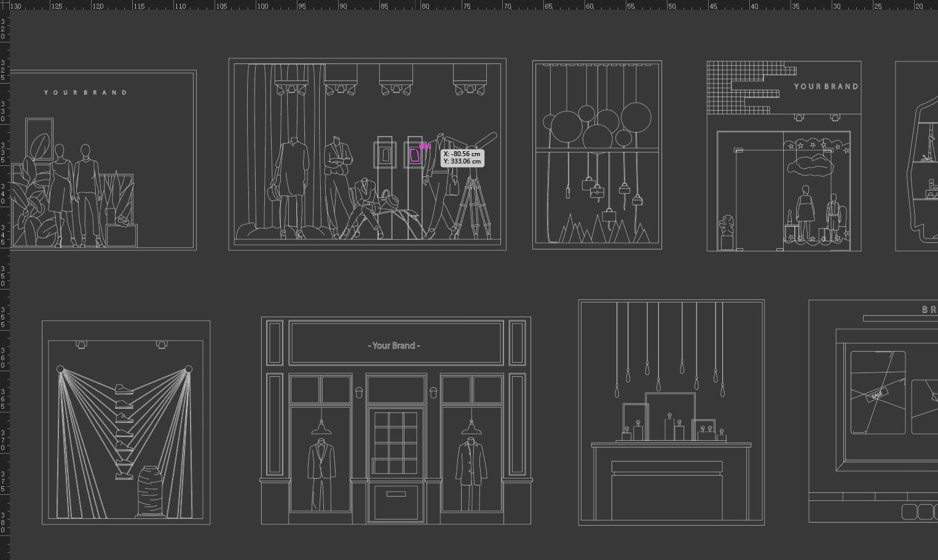Select the empty picture frame left of the highlighted one
Image resolution: width=938 pixels, height=560 pixels.
385,154
